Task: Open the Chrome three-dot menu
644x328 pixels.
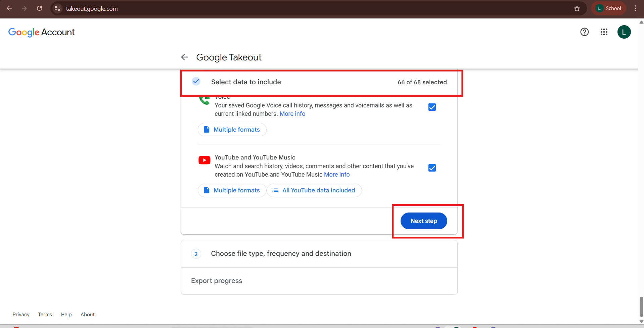Action: point(635,8)
